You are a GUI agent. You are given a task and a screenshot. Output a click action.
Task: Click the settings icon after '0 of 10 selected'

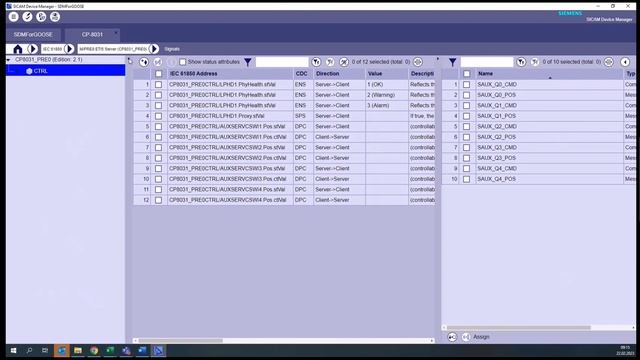point(609,62)
